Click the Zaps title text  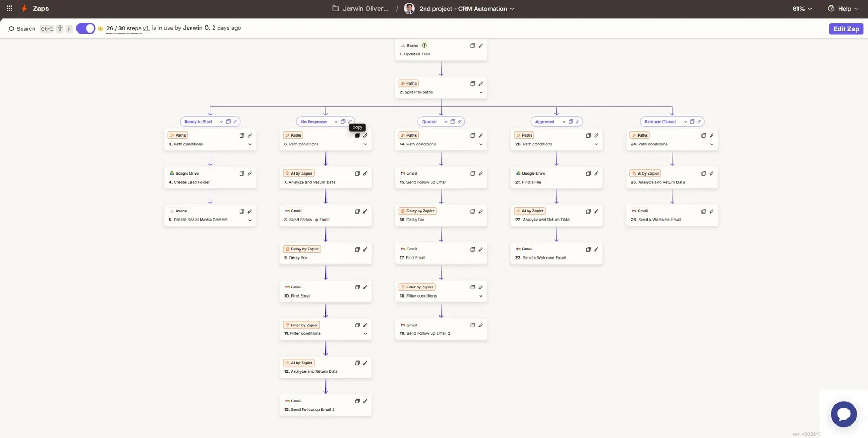[x=41, y=9]
